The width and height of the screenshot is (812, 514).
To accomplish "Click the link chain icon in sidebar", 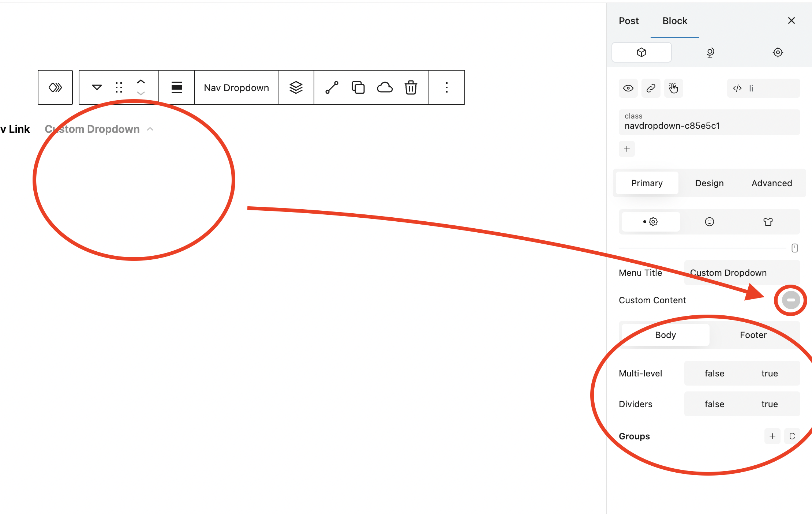I will pos(651,88).
